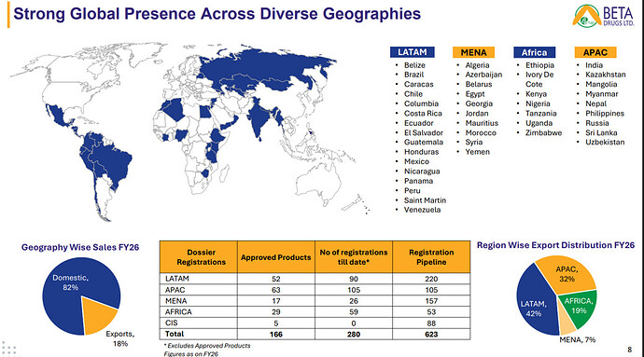This screenshot has height=357, width=644.
Task: Click 'Mexico' in the LATAM list
Action: pyautogui.click(x=416, y=161)
